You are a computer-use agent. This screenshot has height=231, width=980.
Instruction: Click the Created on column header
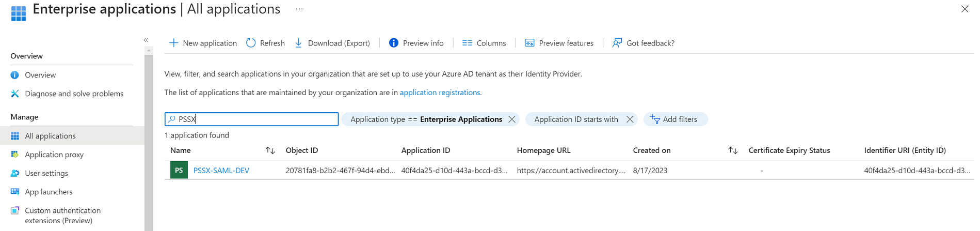652,150
